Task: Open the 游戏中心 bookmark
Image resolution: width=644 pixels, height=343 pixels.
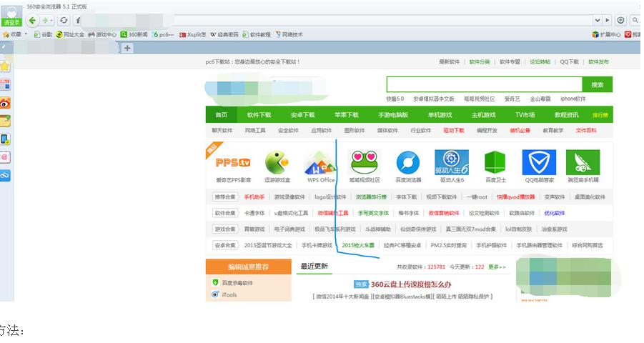Action: (x=102, y=34)
